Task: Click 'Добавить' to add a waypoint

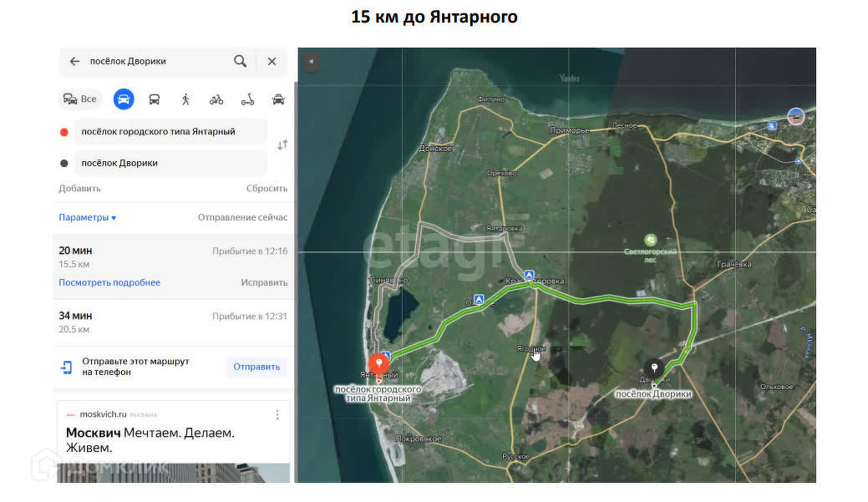Action: point(79,189)
